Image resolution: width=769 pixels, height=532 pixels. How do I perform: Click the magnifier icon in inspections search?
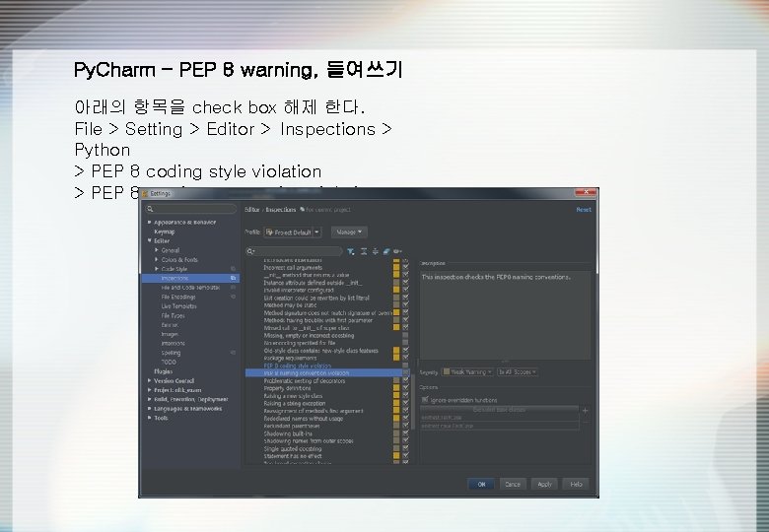pyautogui.click(x=250, y=251)
